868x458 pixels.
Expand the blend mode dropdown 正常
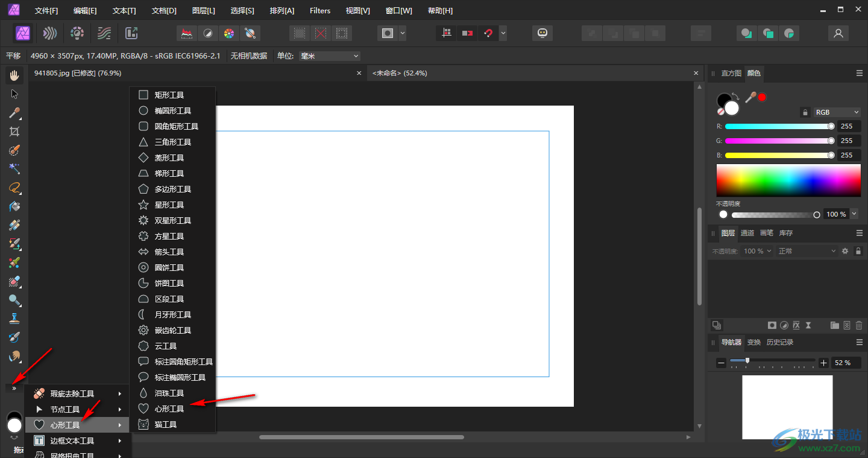coord(806,251)
